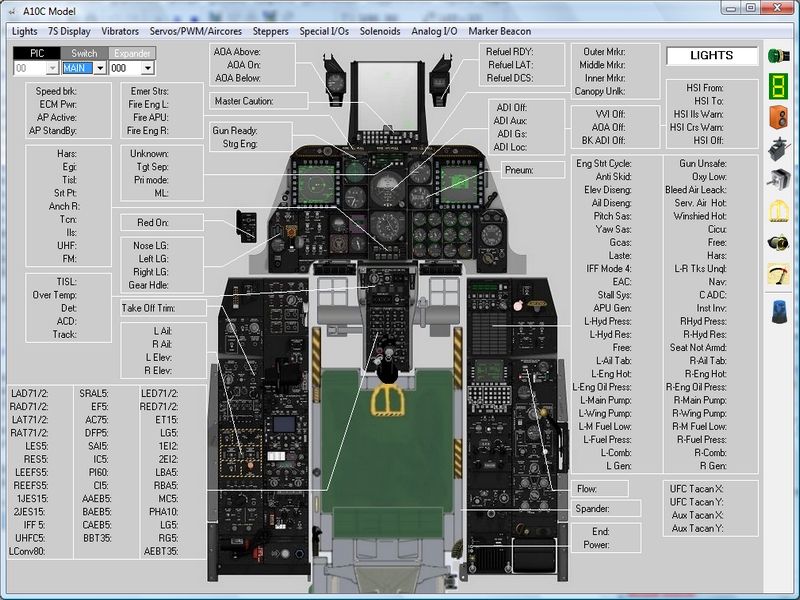Click the LConv80 label
This screenshot has height=600, width=800.
[x=27, y=552]
